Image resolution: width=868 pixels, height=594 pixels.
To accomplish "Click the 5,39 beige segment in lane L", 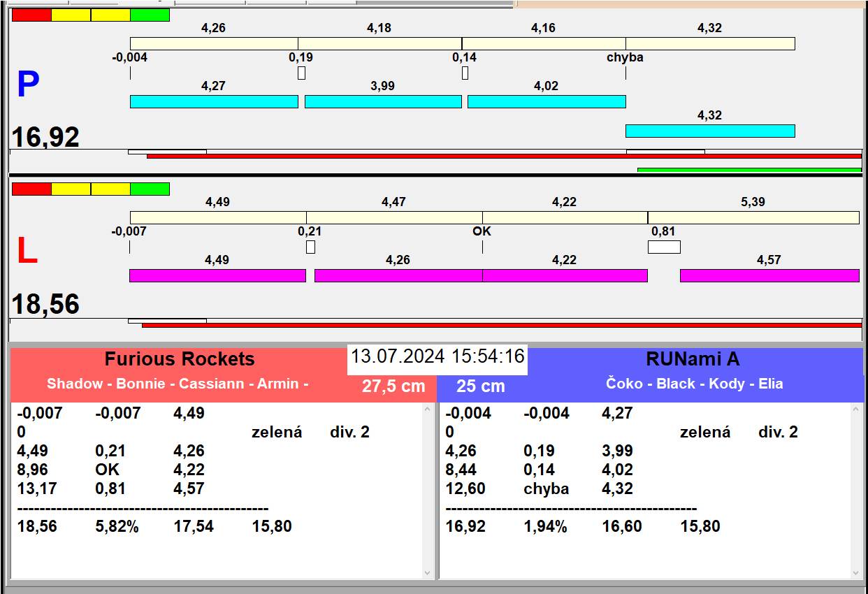I will click(x=753, y=217).
